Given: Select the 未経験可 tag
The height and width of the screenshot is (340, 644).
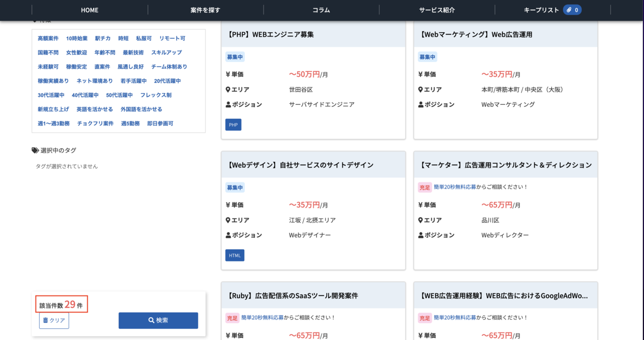Looking at the screenshot, I should click(x=48, y=67).
